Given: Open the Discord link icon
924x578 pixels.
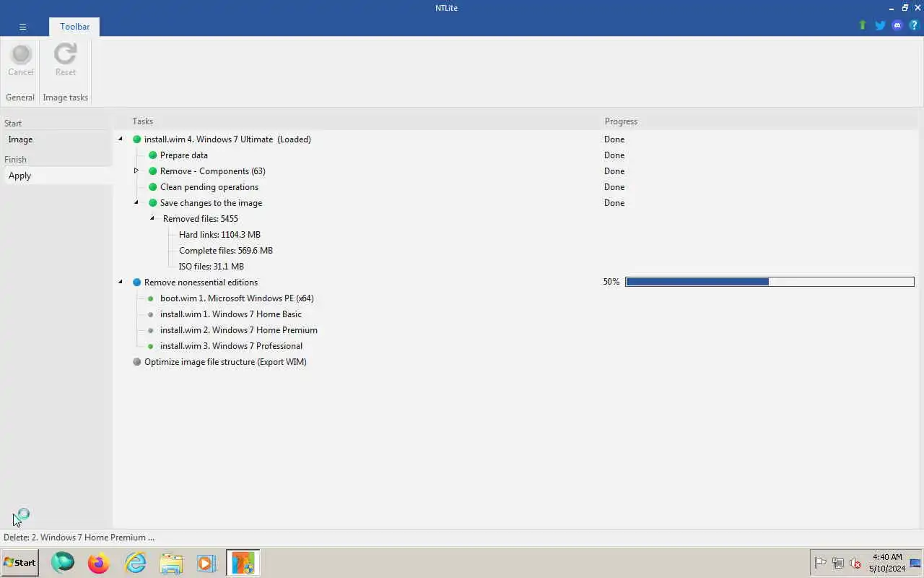Looking at the screenshot, I should 897,25.
